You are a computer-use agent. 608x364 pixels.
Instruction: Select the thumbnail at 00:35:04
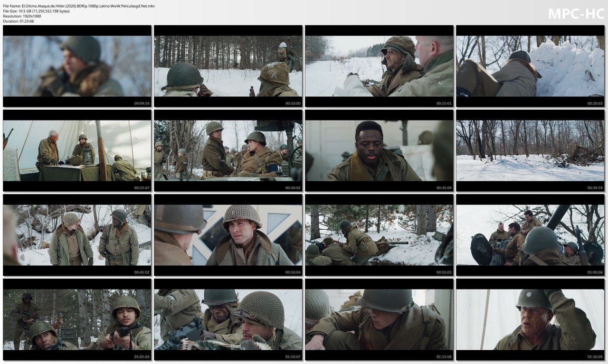point(379,150)
